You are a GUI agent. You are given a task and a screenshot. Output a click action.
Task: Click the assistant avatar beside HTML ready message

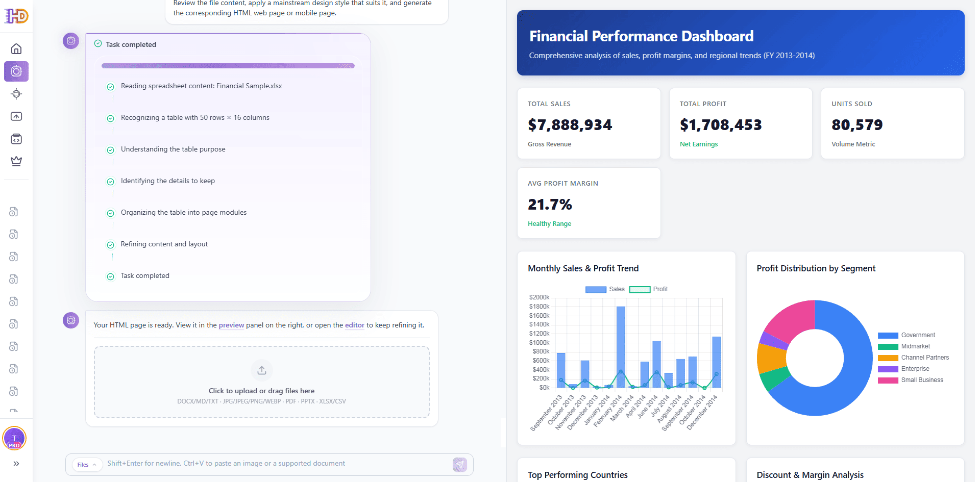click(x=71, y=320)
